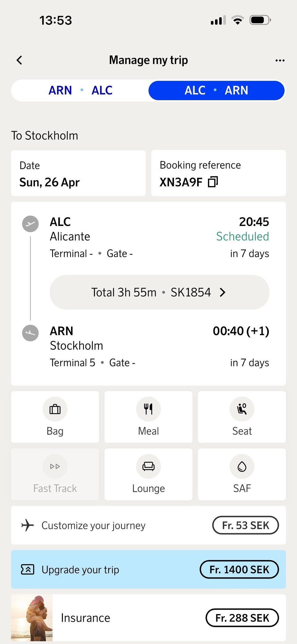Tap the Fast Track option

pos(55,474)
